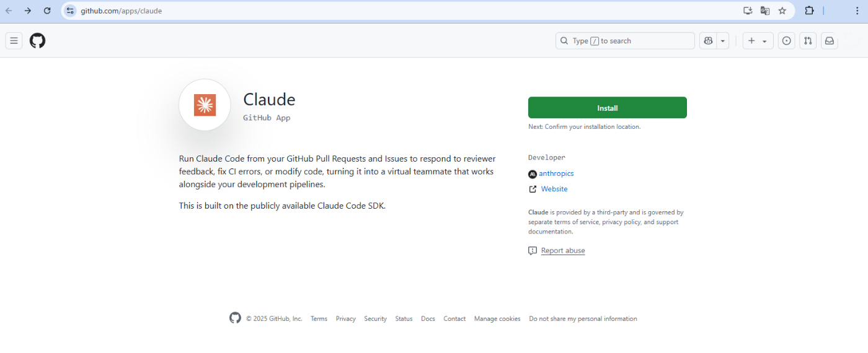This screenshot has width=868, height=353.
Task: Open browser extensions puzzle icon
Action: point(809,11)
